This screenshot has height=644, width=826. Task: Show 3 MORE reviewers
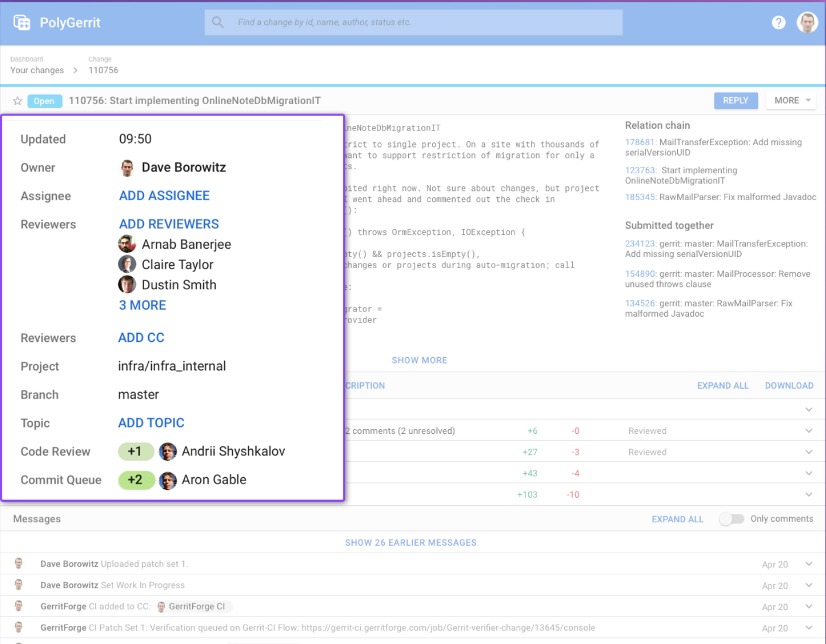coord(142,306)
